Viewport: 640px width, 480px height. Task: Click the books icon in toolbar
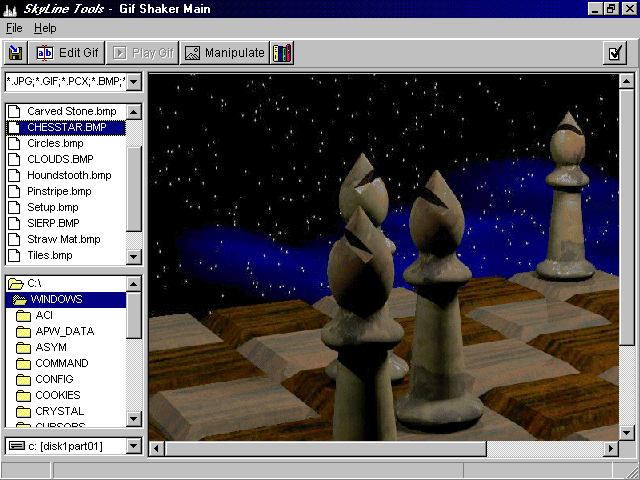(283, 53)
